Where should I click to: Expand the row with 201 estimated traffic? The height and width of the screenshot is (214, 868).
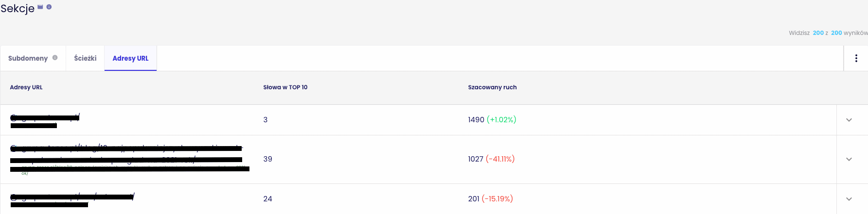(x=849, y=199)
